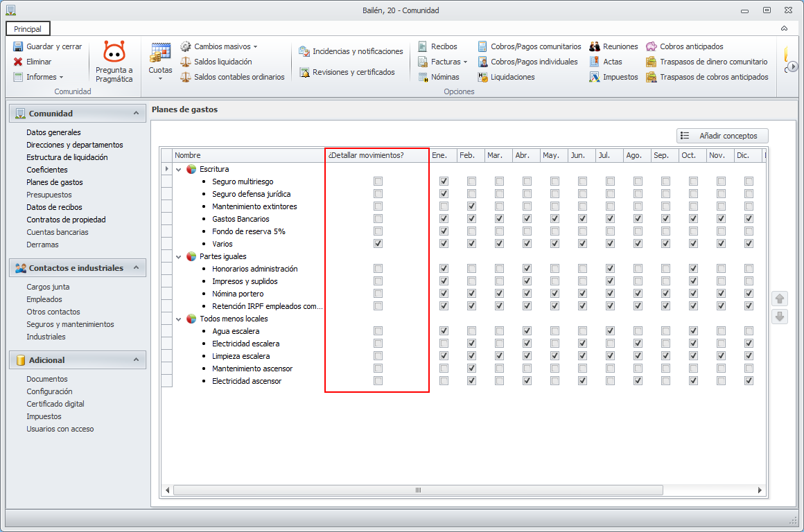Click the horizontal scrollbar thumb of the grid

click(x=418, y=490)
